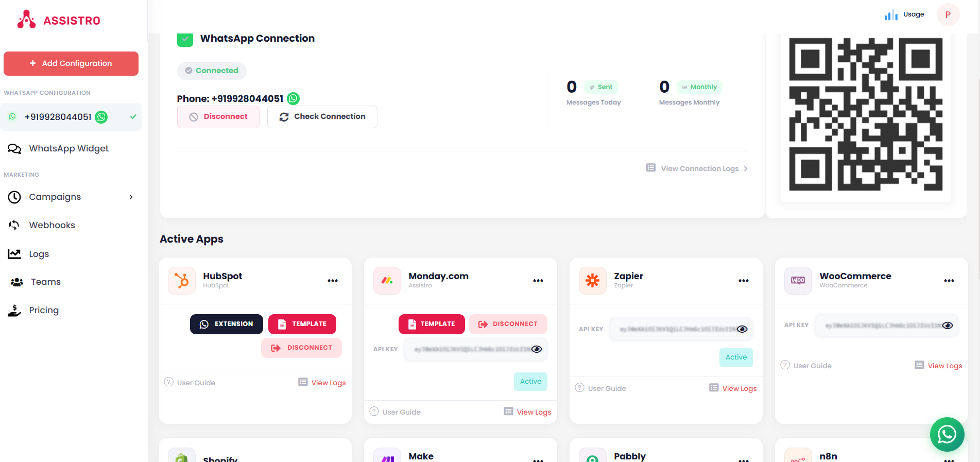This screenshot has width=980, height=462.
Task: Open the Zapier three-dot options menu
Action: [x=743, y=281]
